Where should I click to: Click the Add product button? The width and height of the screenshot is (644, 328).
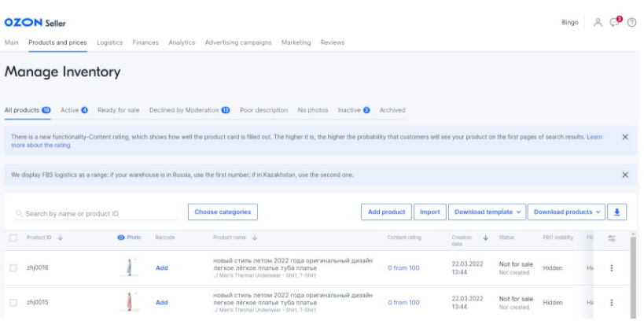386,212
